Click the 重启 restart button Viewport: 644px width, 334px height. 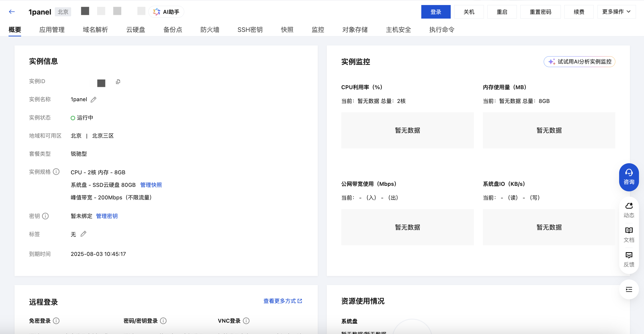click(x=502, y=12)
